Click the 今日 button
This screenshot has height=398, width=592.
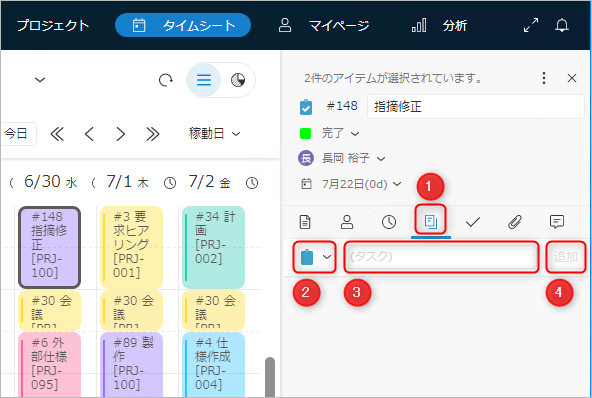[x=17, y=134]
